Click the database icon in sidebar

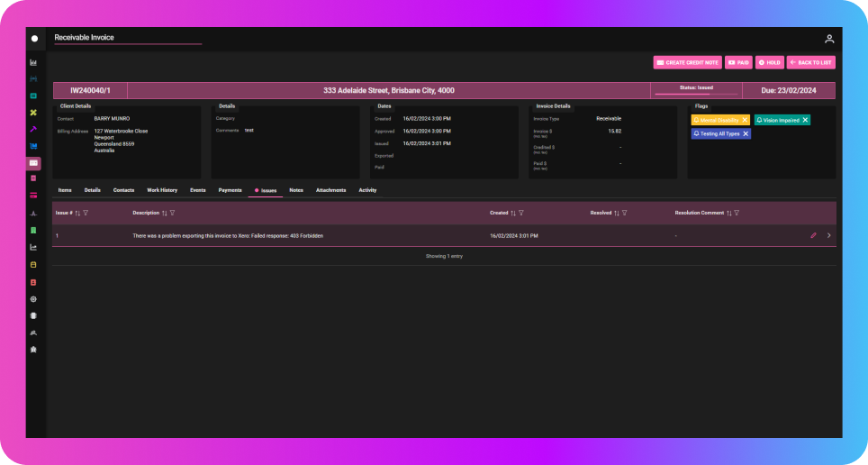(x=33, y=315)
